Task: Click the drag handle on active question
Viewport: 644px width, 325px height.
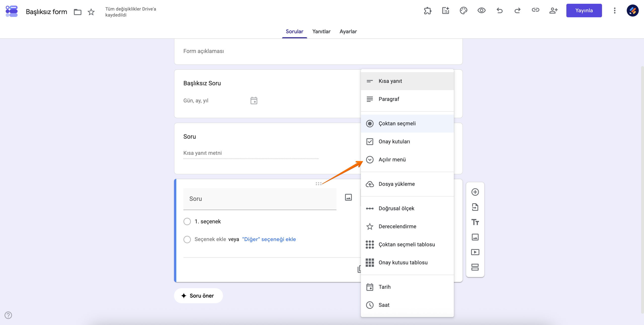Action: coord(318,184)
